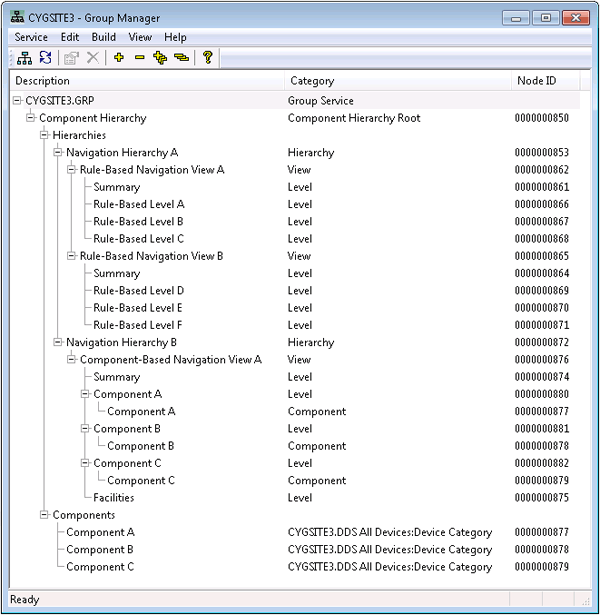Collapse the Hierarchies node
This screenshot has height=615, width=600.
(44, 135)
